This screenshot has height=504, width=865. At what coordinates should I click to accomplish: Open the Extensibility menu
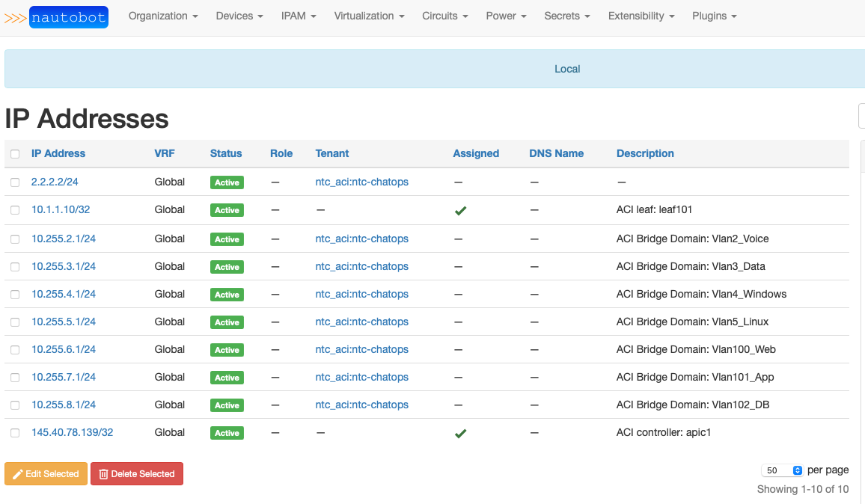(640, 16)
